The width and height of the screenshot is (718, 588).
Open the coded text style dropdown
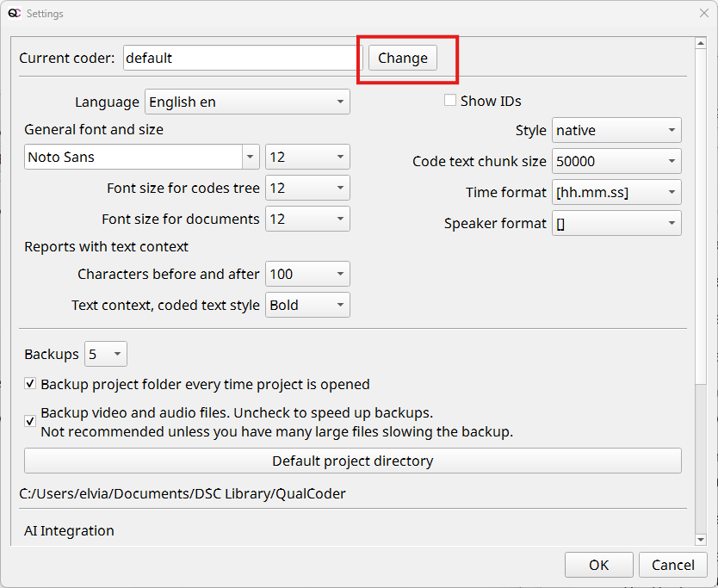(307, 305)
